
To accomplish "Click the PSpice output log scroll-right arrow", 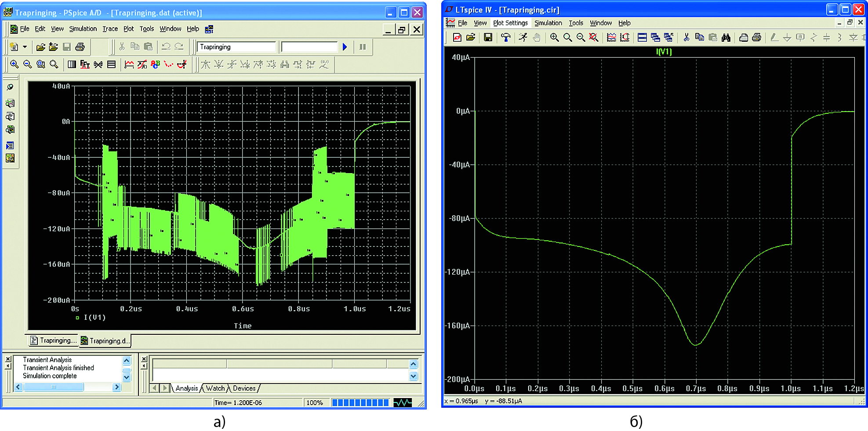I will pyautogui.click(x=116, y=387).
